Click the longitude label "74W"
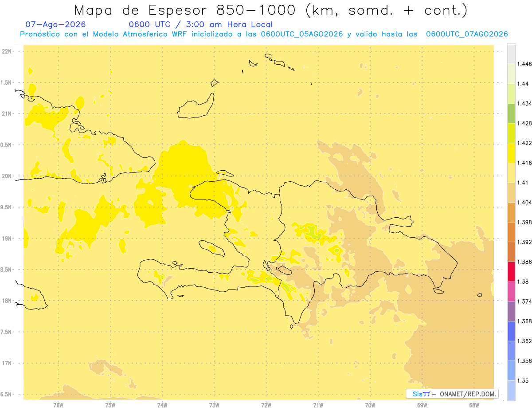 pos(162,405)
